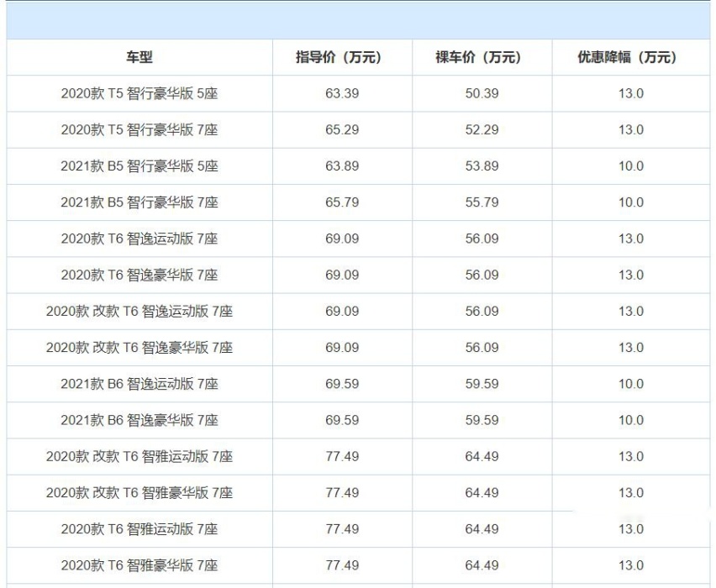
Task: Click 77.49 in 改款 T6 智雅豪华版 row
Action: (342, 492)
